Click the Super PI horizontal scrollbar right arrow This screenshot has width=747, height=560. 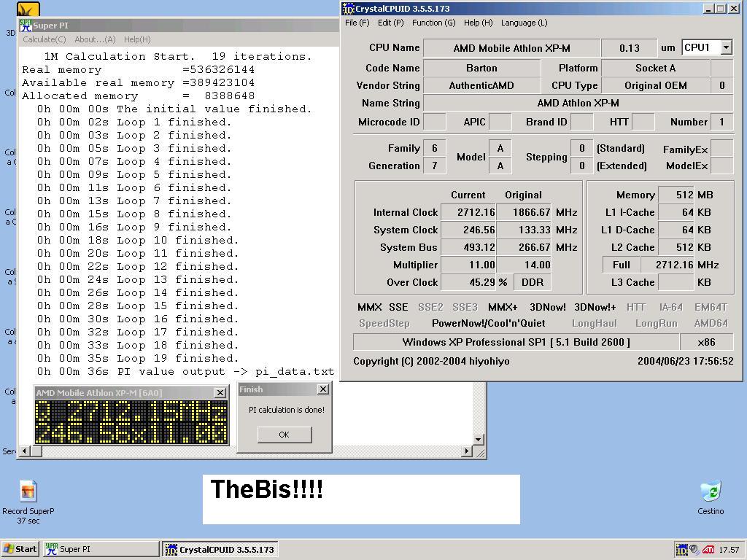[467, 451]
